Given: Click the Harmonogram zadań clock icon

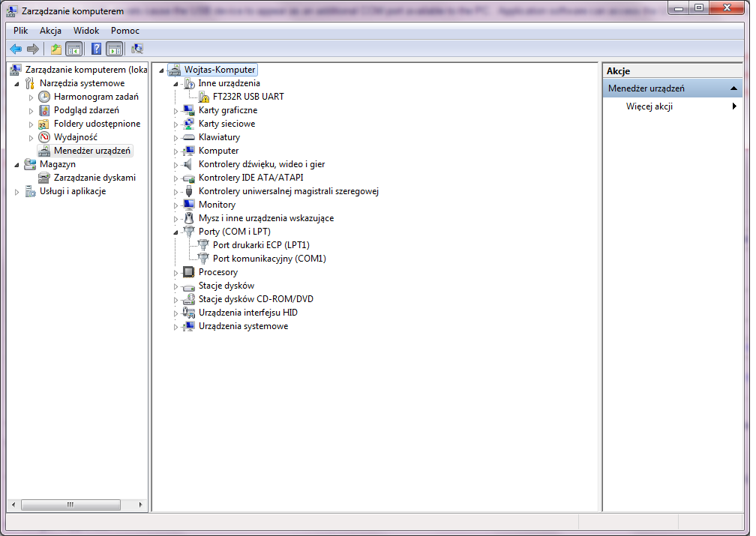Looking at the screenshot, I should click(44, 97).
